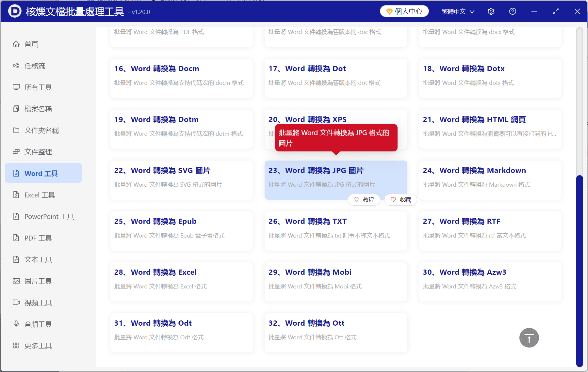Click the 更多工具 grid icon
Viewport: 588px width, 372px height.
[x=16, y=346]
